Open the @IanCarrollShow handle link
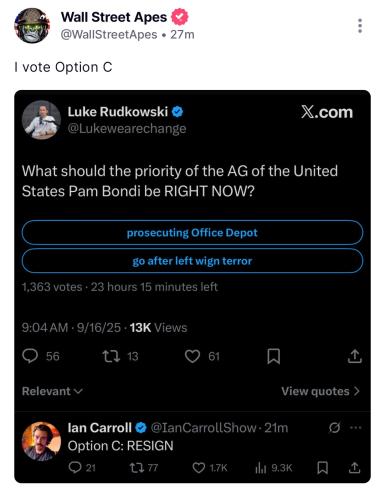Image resolution: width=385 pixels, height=500 pixels. [x=204, y=428]
